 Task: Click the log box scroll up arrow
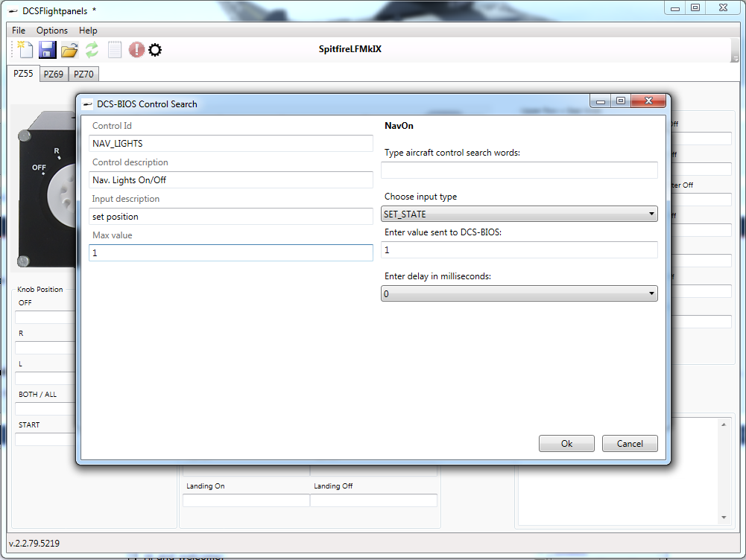tap(724, 424)
